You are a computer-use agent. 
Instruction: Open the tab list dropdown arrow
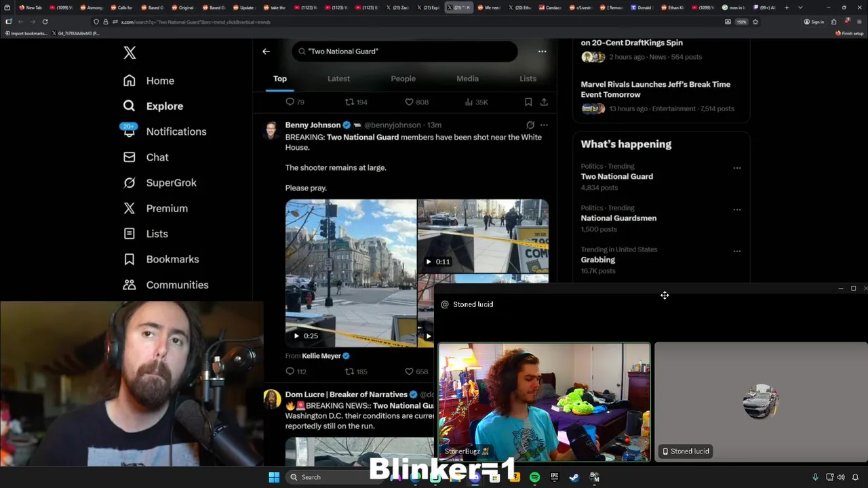[801, 7]
